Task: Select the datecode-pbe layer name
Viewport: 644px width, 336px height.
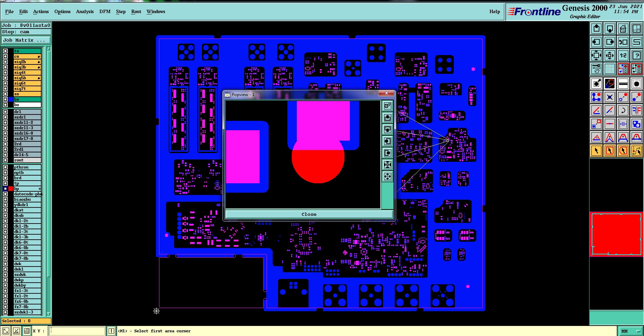Action: click(27, 194)
